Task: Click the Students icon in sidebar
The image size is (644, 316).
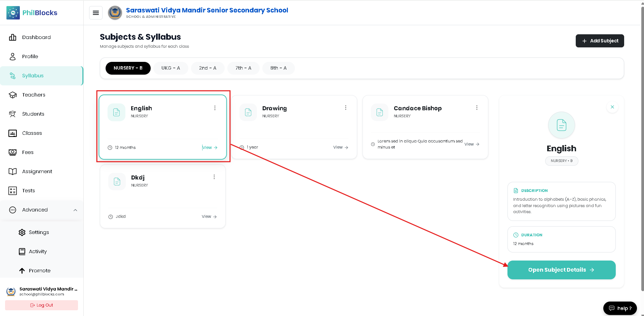Action: (x=13, y=114)
